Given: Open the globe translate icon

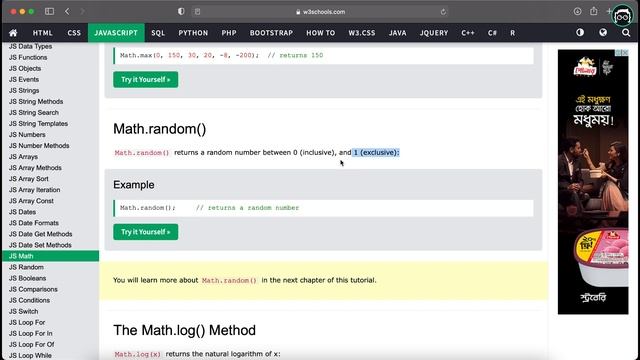Looking at the screenshot, I should pyautogui.click(x=603, y=32).
